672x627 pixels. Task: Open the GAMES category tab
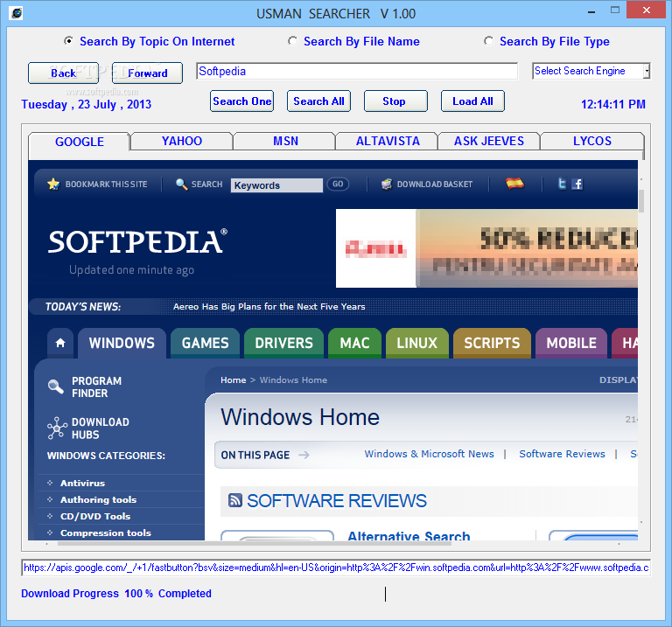[206, 343]
